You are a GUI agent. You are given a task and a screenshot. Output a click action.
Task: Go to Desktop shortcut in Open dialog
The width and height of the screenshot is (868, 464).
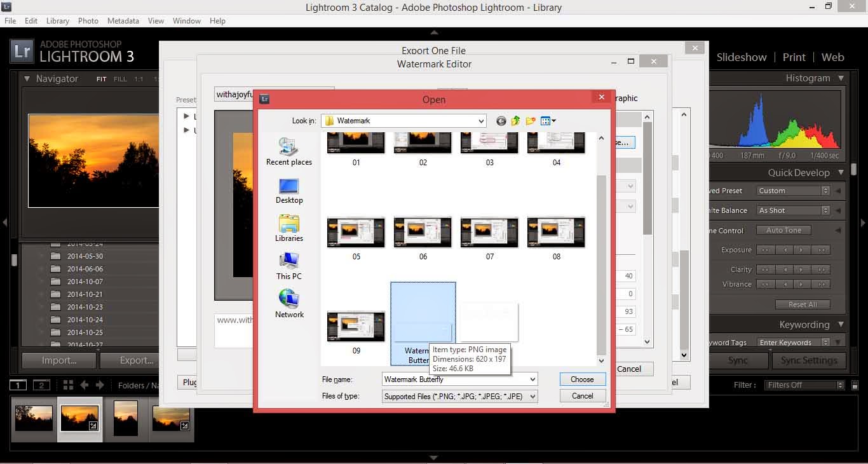click(x=289, y=191)
